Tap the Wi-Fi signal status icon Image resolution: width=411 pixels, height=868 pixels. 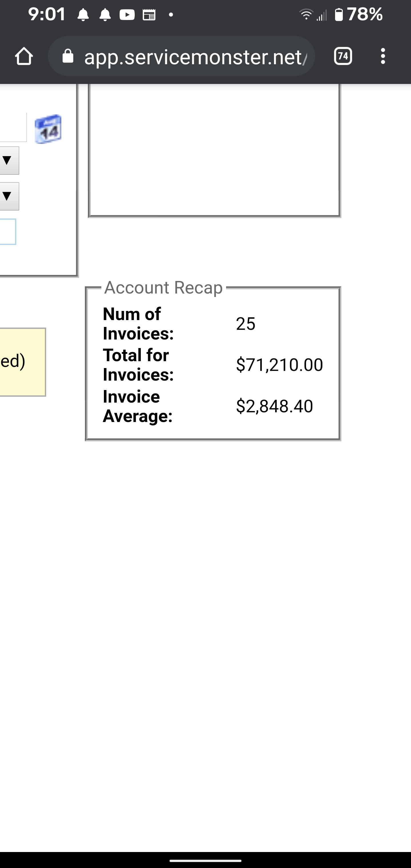pyautogui.click(x=306, y=15)
